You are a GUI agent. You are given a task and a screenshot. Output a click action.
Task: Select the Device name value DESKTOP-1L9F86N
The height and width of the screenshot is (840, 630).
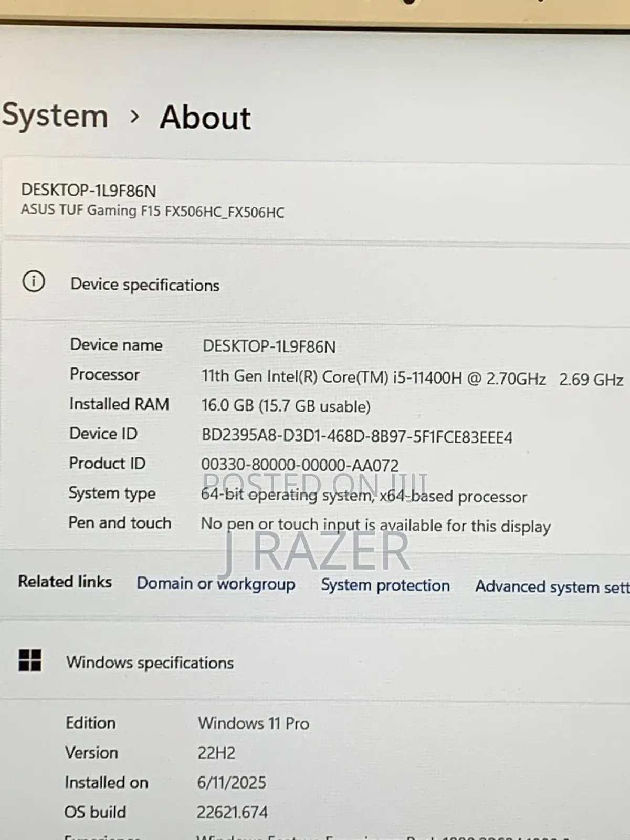pyautogui.click(x=269, y=346)
